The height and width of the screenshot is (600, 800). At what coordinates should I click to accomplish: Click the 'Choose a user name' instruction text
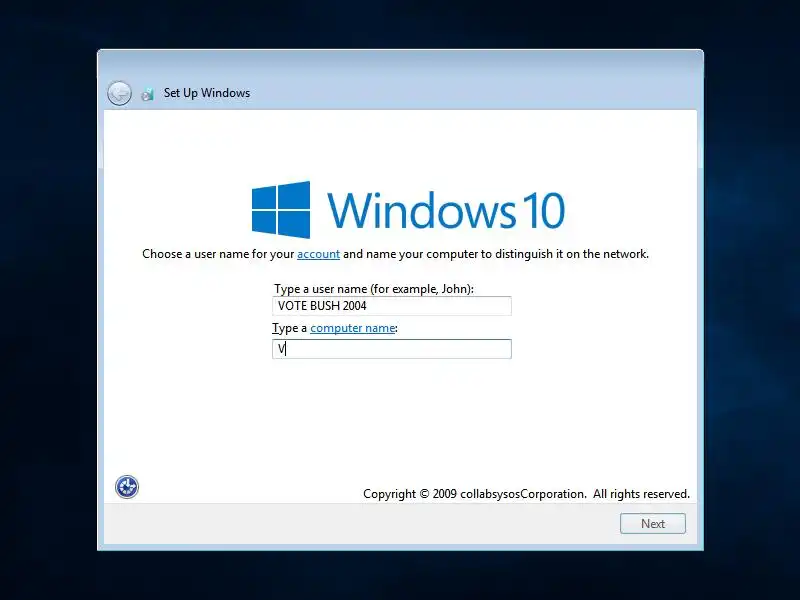395,254
